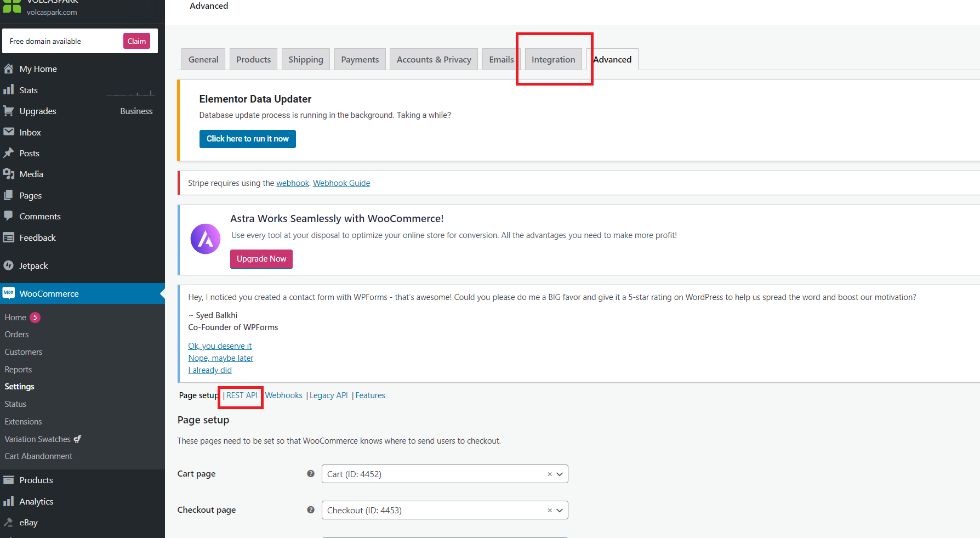This screenshot has height=538, width=980.
Task: Click the Products box icon in sidebar
Action: 9,480
